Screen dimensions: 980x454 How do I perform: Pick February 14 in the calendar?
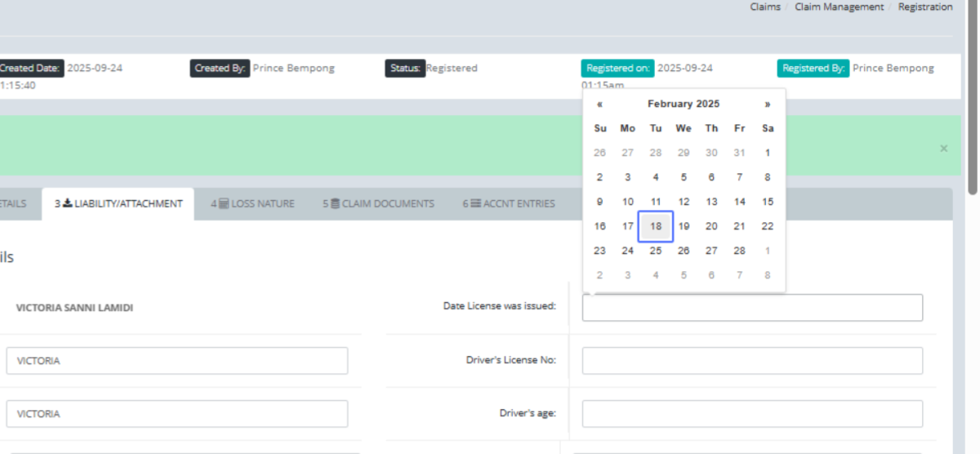tap(739, 202)
